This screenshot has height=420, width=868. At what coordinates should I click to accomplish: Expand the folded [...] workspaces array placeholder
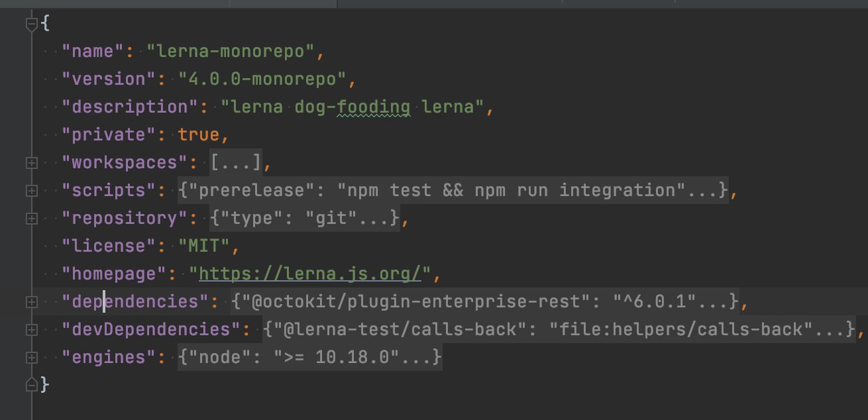[x=236, y=162]
